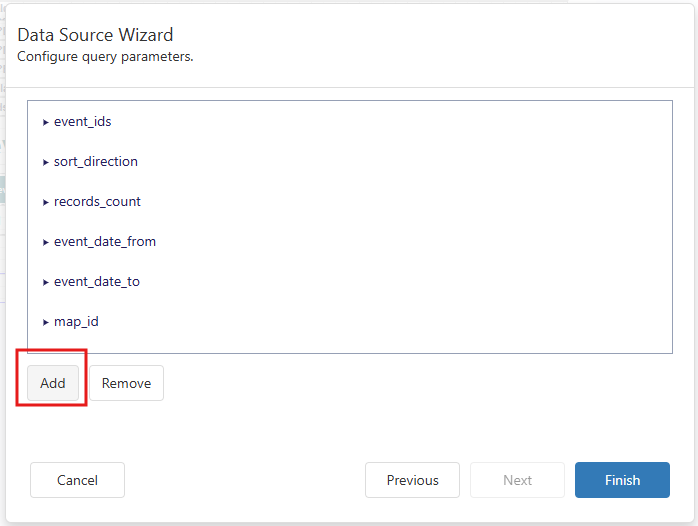
Task: Cancel the Data Source Wizard
Action: tap(77, 480)
